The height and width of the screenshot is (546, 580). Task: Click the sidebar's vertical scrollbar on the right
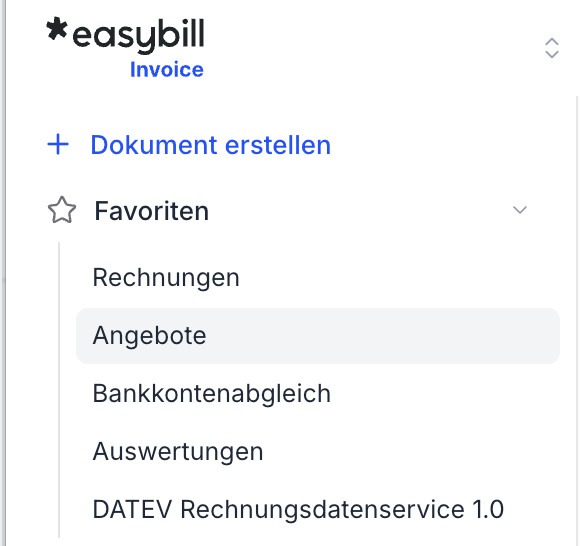point(577,321)
